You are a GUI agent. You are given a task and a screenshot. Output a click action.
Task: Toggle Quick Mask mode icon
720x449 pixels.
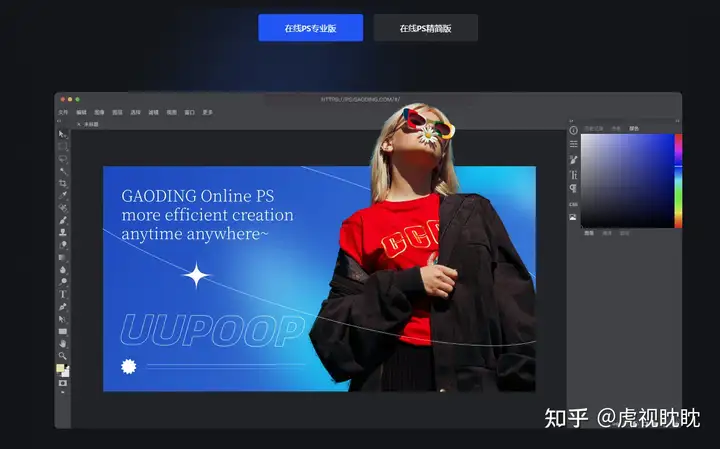click(62, 383)
